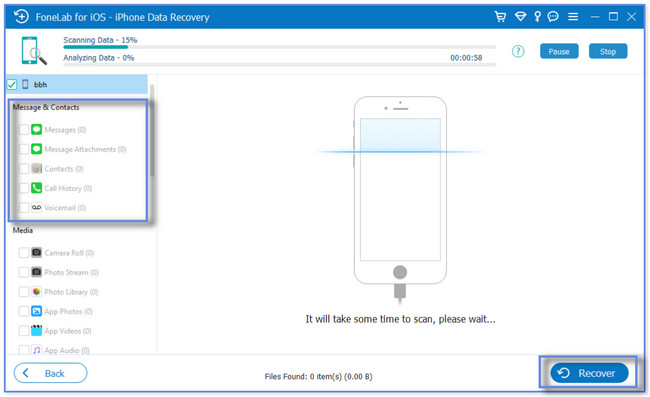This screenshot has height=397, width=650.
Task: Check the Photo Stream checkbox
Action: click(24, 272)
